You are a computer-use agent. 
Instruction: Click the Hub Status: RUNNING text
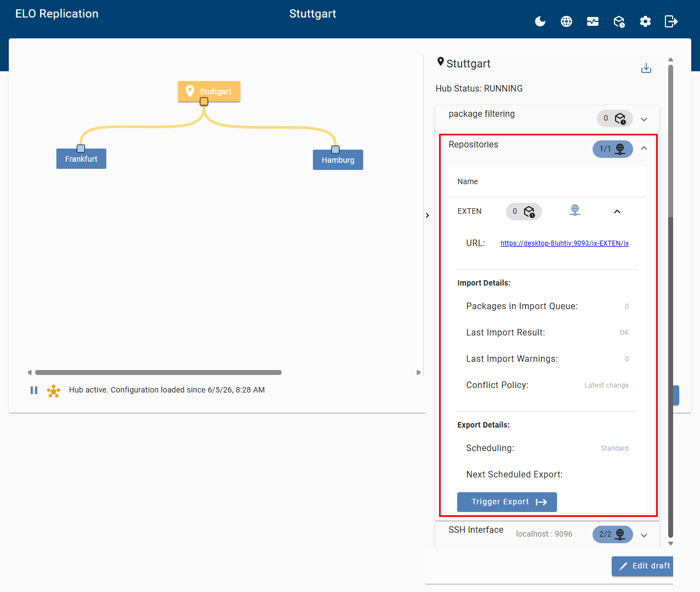pos(479,88)
